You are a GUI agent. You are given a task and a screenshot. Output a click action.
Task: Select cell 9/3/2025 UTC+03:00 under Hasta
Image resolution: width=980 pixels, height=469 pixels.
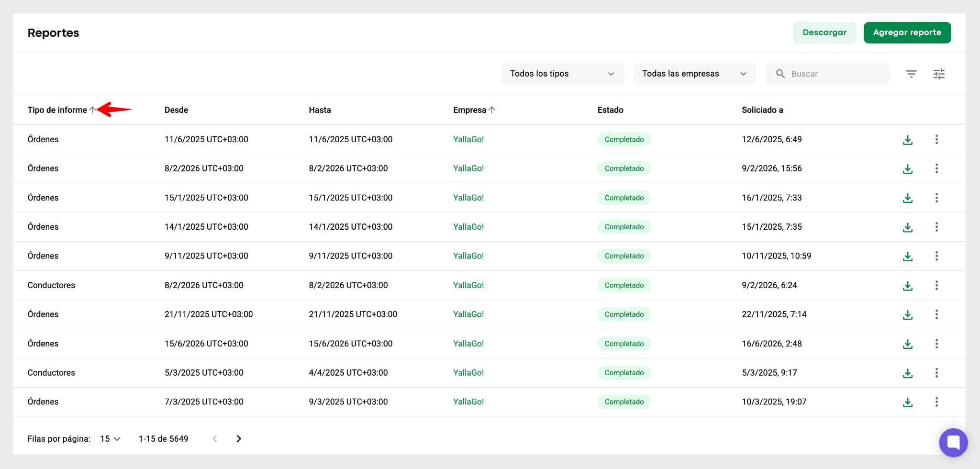tap(348, 402)
